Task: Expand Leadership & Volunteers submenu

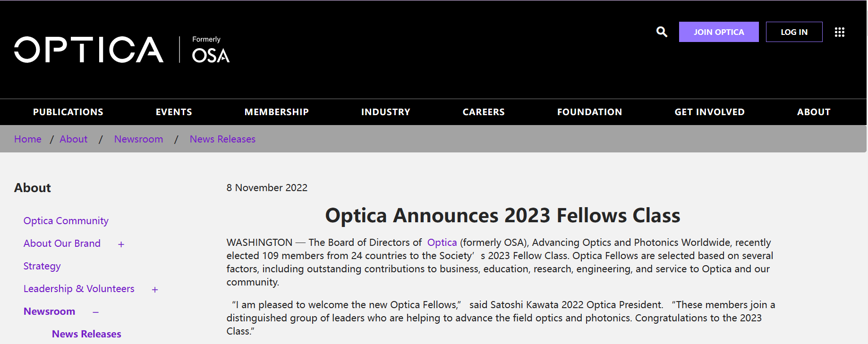Action: 155,290
